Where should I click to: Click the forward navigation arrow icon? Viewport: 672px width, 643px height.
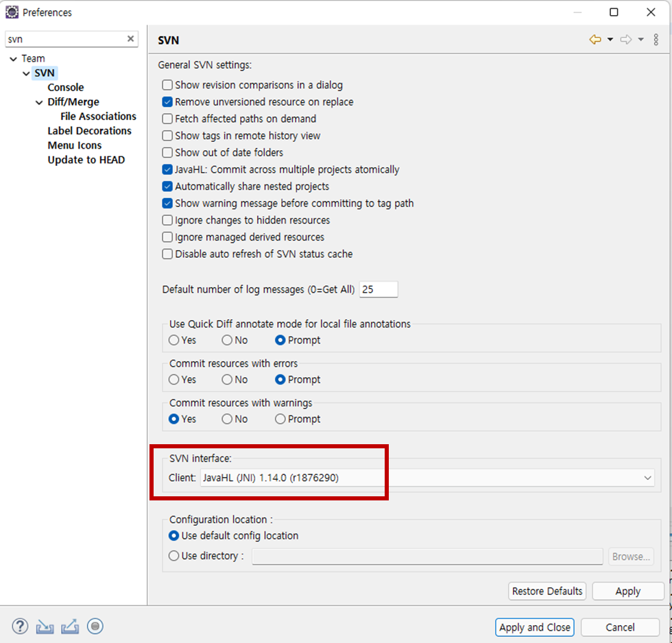(625, 39)
